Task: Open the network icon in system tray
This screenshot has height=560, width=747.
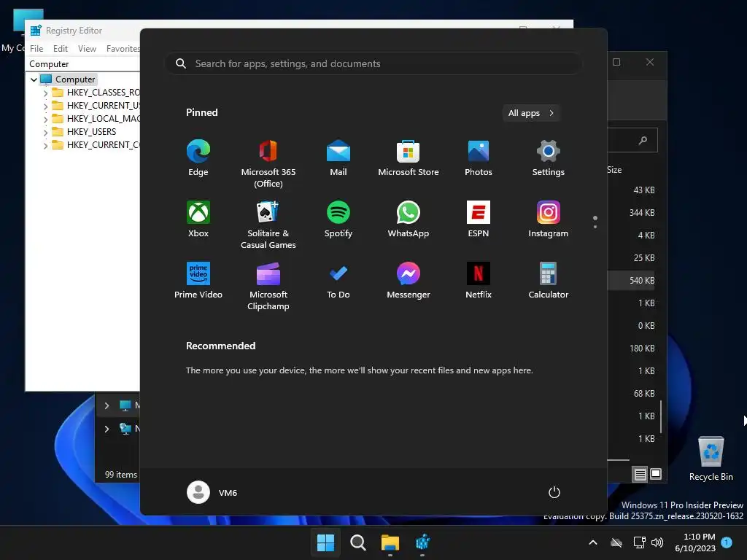Action: point(639,542)
